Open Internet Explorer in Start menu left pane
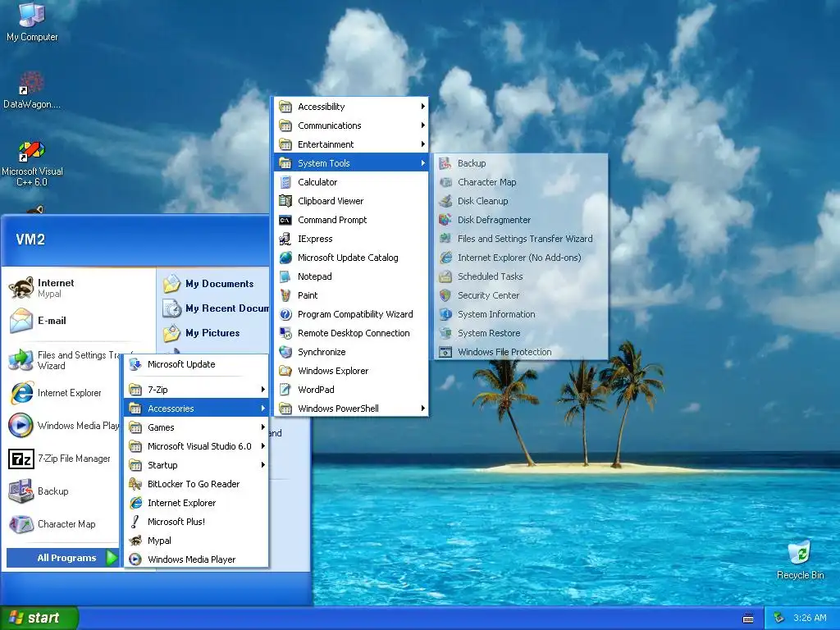 click(63, 393)
